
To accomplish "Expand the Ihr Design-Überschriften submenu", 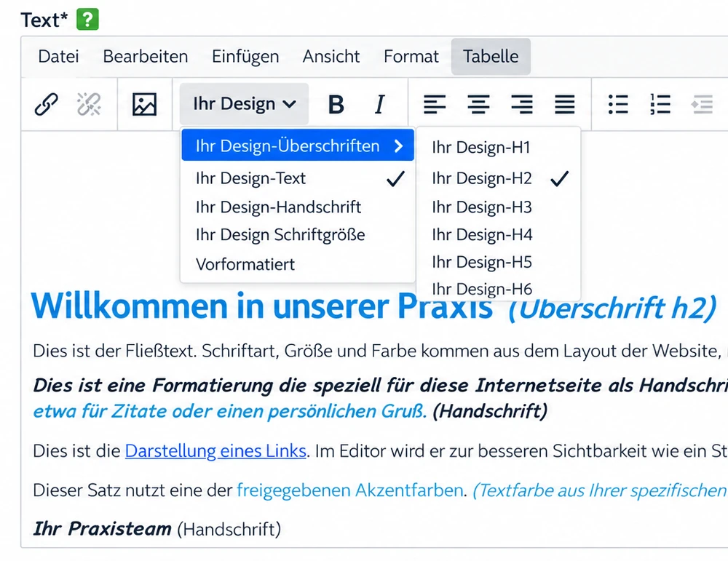I will (298, 146).
